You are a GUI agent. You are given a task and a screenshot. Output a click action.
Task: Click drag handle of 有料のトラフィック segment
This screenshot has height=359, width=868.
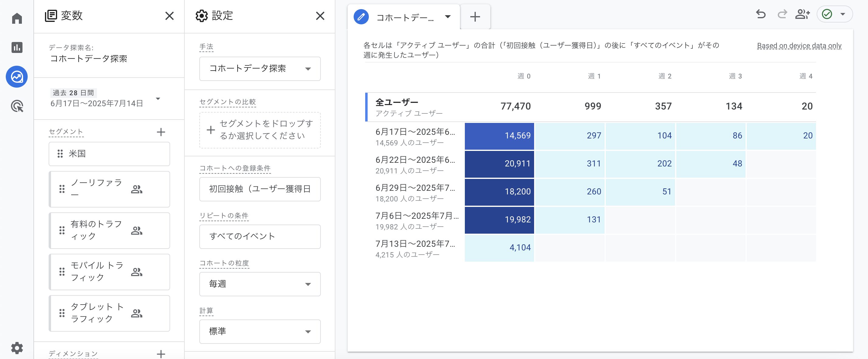[x=62, y=230]
